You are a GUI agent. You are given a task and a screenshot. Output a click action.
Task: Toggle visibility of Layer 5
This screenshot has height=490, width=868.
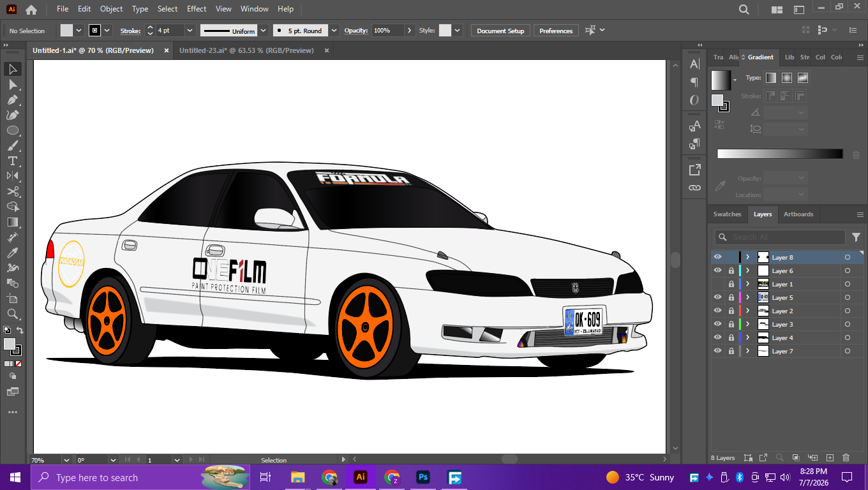click(718, 297)
